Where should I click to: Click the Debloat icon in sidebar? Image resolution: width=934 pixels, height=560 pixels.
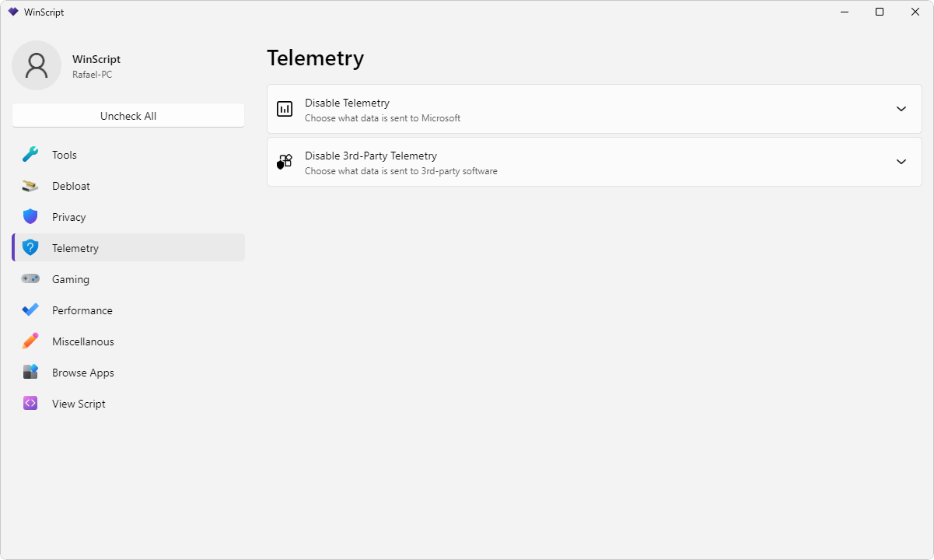(30, 186)
